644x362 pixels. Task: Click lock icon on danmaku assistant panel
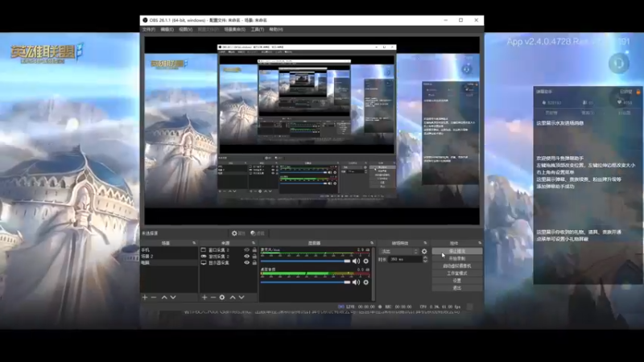[638, 92]
